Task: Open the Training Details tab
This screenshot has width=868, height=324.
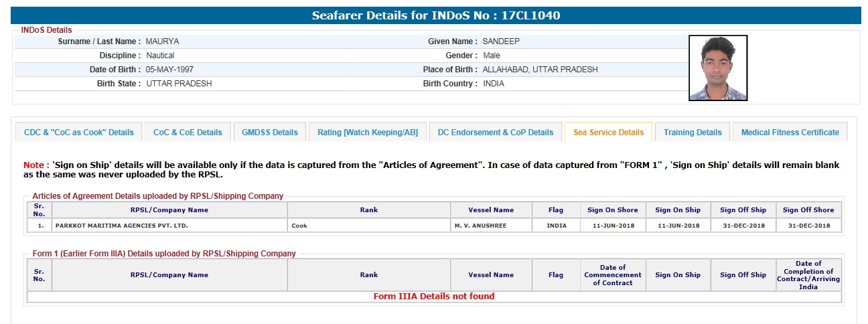Action: coord(693,133)
